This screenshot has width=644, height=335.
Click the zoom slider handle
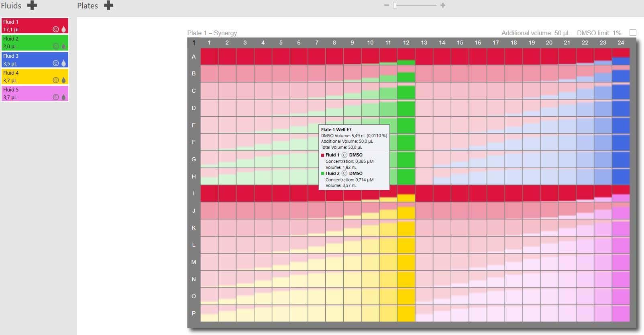[395, 5]
